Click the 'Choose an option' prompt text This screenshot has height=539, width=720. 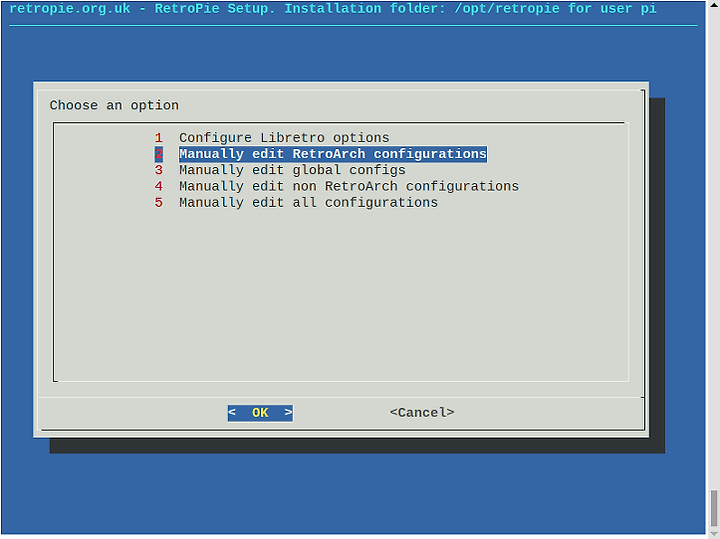pos(114,106)
